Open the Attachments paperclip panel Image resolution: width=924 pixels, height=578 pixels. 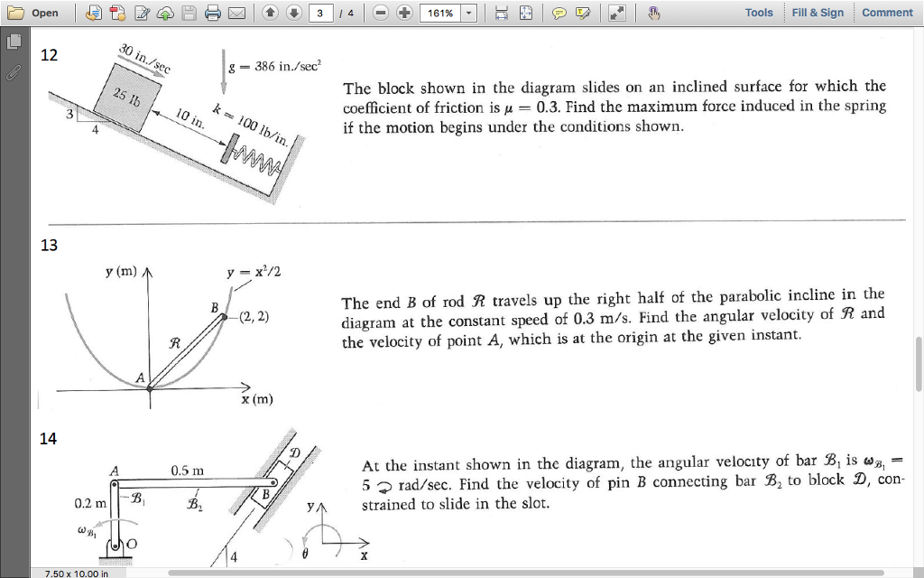point(12,70)
